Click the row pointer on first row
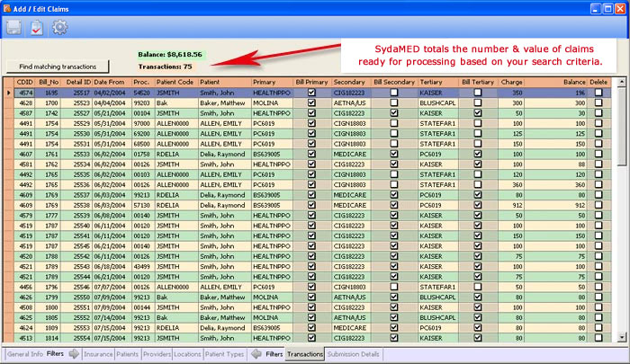The image size is (630, 364). (9, 93)
